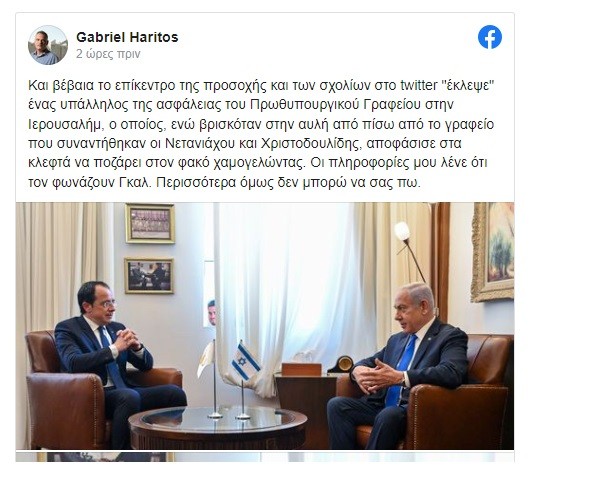614x495 pixels.
Task: Open the partial photo thumbnail at bottom right
Action: [x=388, y=457]
